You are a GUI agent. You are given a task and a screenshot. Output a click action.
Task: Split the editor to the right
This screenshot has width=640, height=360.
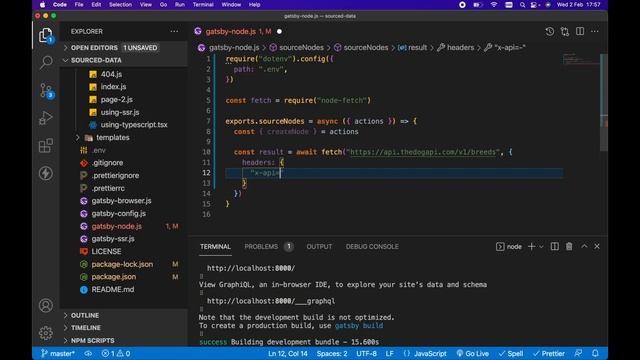(x=580, y=31)
